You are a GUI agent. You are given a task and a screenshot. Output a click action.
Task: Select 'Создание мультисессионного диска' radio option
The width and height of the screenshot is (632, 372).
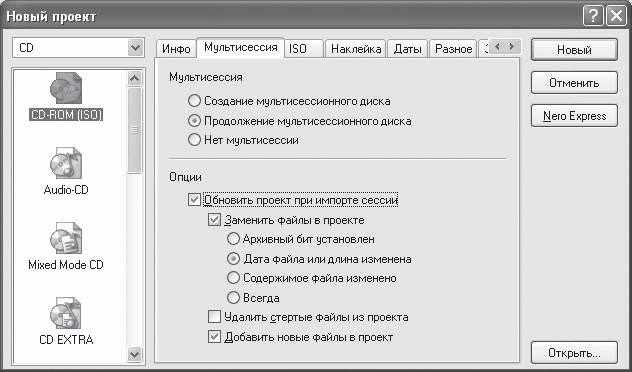click(194, 101)
